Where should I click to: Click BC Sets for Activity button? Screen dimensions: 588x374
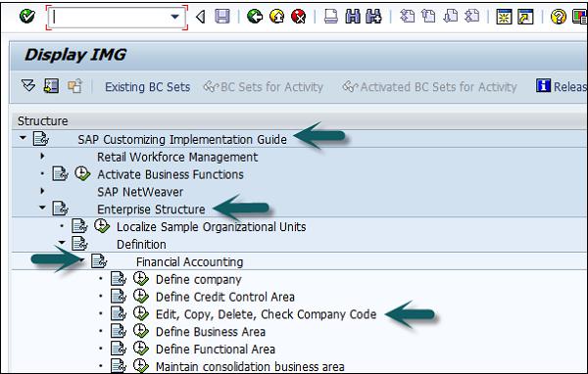coord(263,87)
